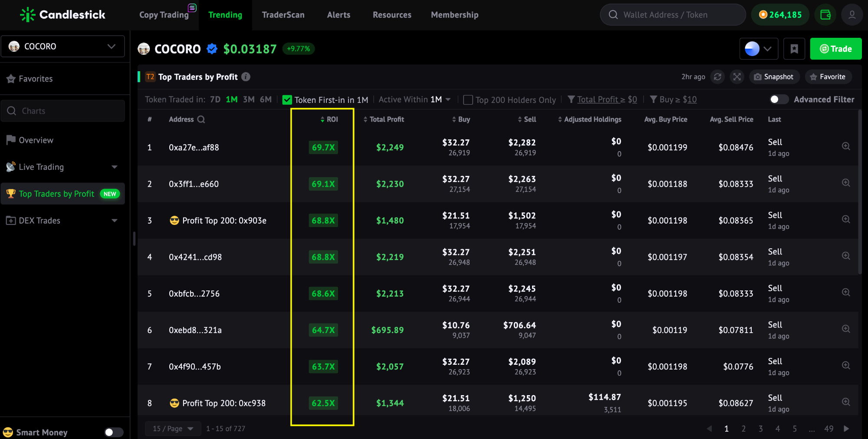Open zoom detail for 0x903e row
Viewport: 868px width, 439px height.
point(846,219)
